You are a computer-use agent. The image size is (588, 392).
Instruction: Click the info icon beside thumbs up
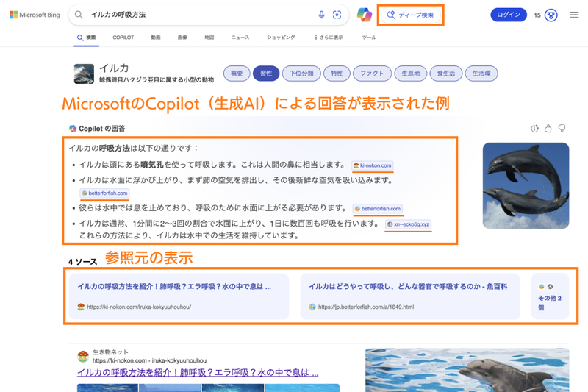tap(535, 129)
